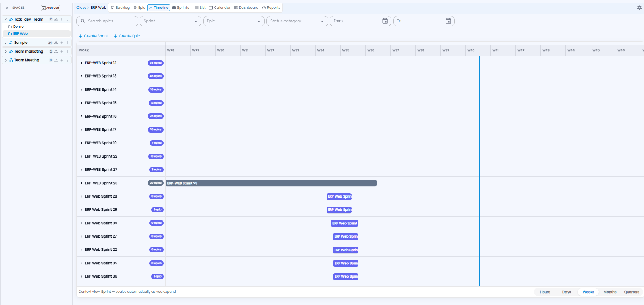Switch to the List tab
This screenshot has width=644, height=305.
[200, 8]
